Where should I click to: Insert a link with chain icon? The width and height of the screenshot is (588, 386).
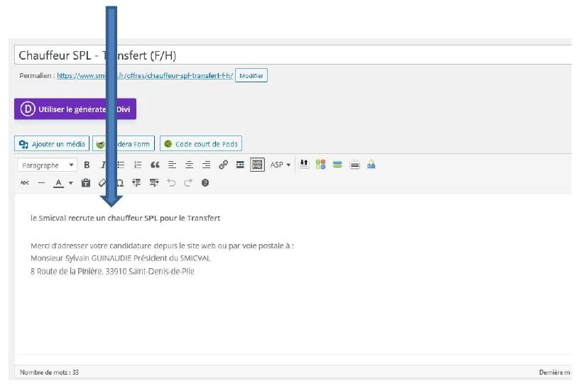(x=223, y=165)
